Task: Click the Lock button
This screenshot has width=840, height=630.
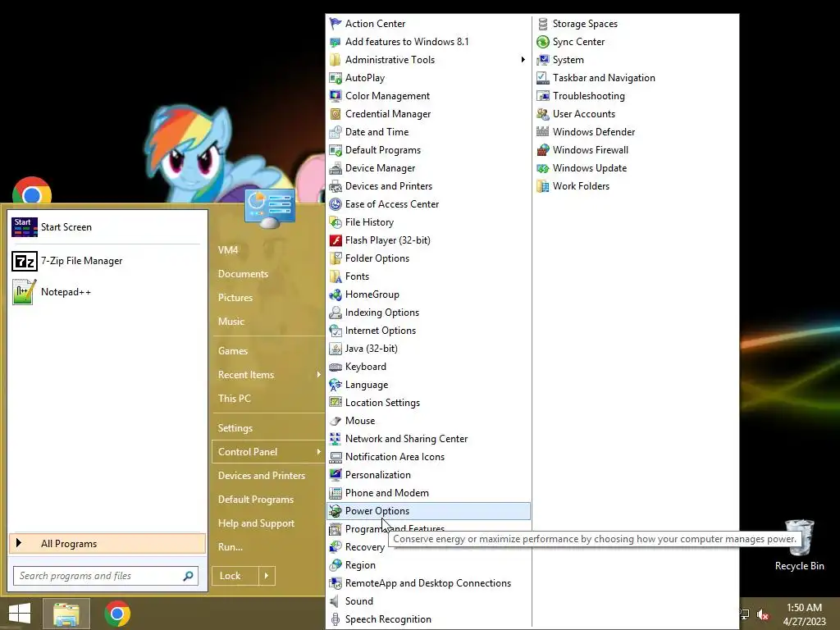Action: [235, 576]
